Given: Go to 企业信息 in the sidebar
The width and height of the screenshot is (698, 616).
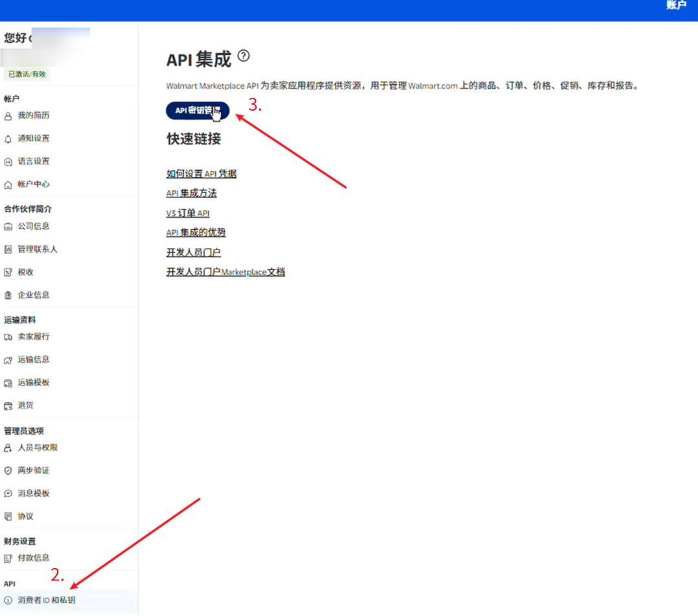Looking at the screenshot, I should 34,295.
